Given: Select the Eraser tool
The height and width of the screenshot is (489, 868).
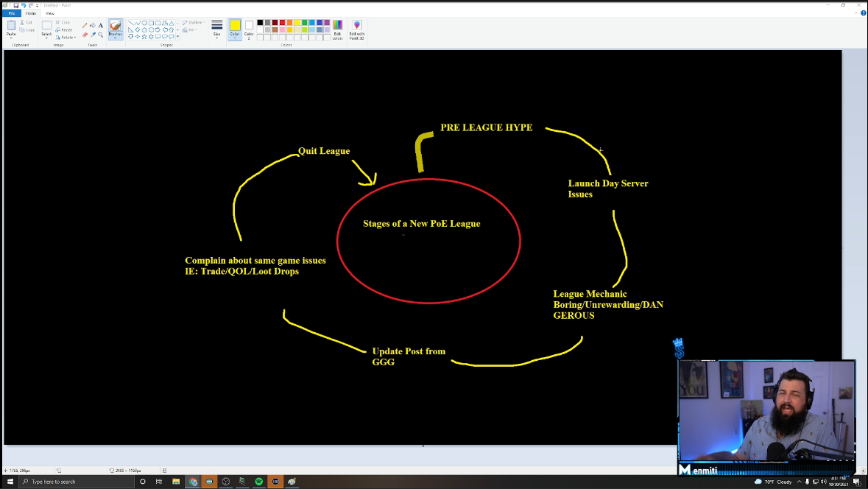Looking at the screenshot, I should point(85,35).
